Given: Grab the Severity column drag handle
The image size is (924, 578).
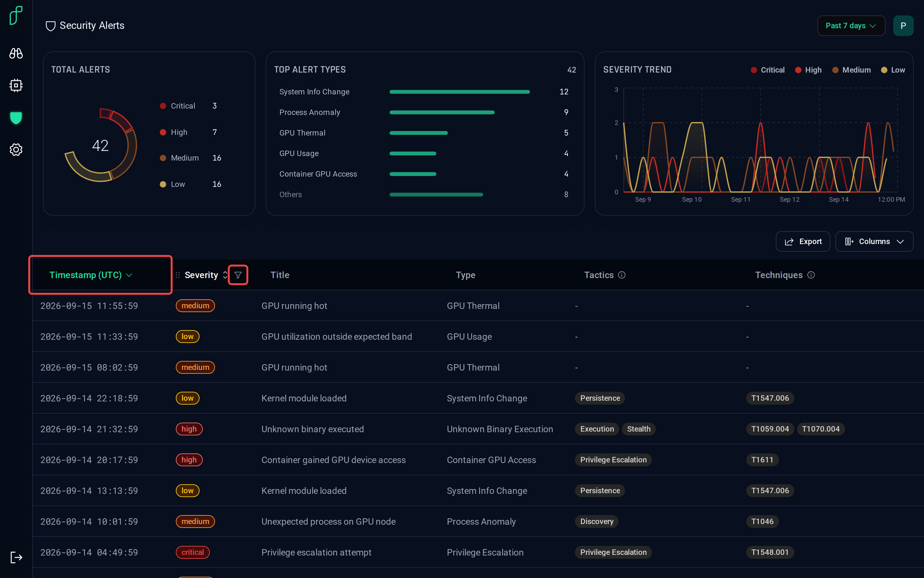Looking at the screenshot, I should pyautogui.click(x=177, y=275).
